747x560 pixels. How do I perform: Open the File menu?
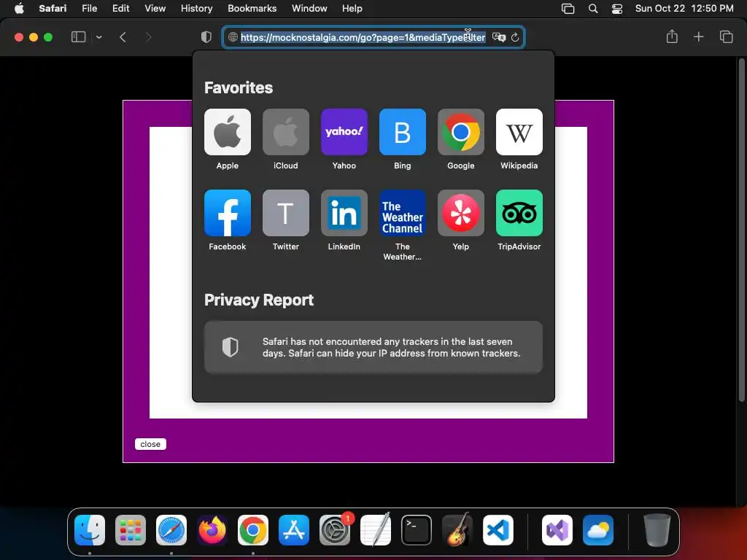click(x=90, y=8)
